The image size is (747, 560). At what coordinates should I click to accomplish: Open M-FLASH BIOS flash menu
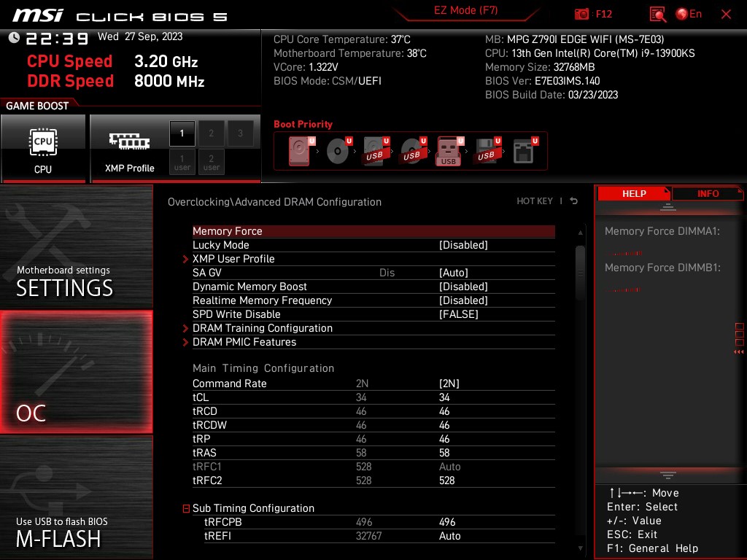(x=76, y=497)
